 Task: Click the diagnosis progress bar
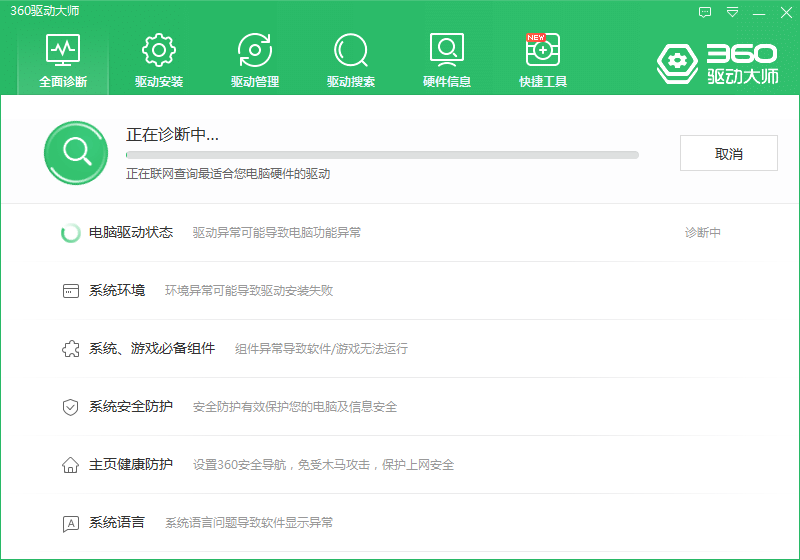382,155
